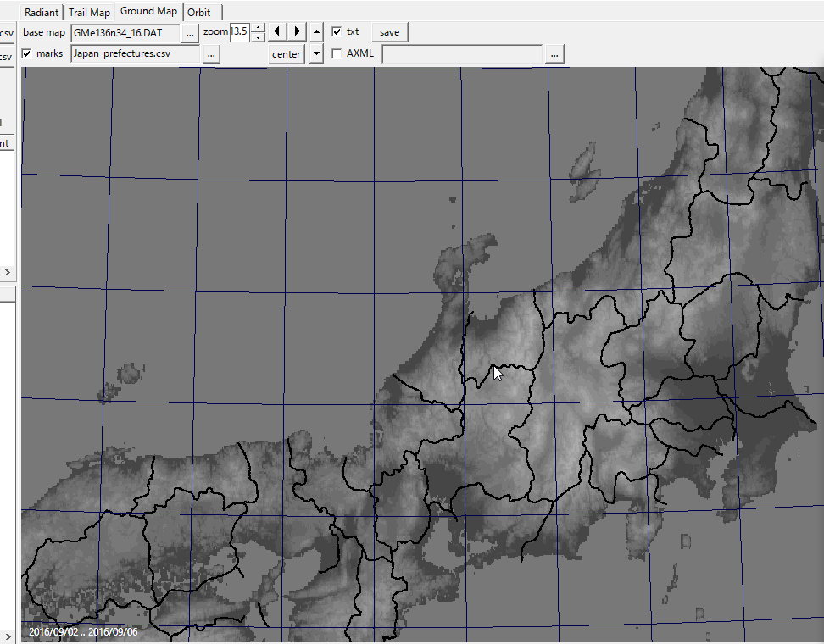Pan the map down with the down arrow
The width and height of the screenshot is (824, 644).
pyautogui.click(x=317, y=54)
